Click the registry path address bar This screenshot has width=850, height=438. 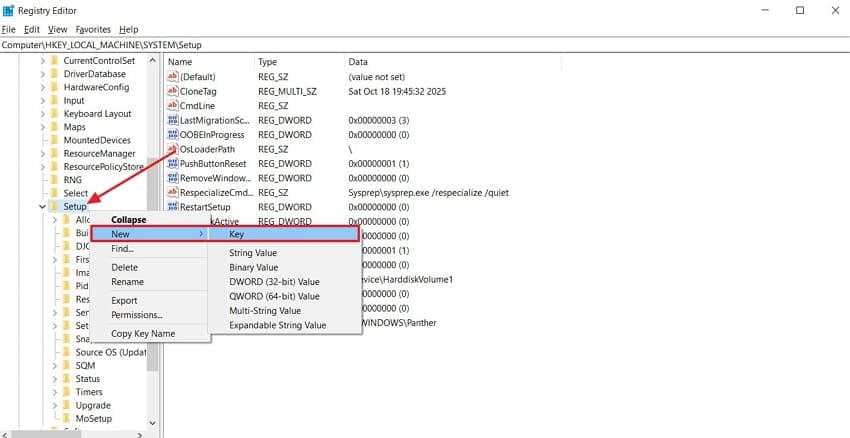click(425, 46)
